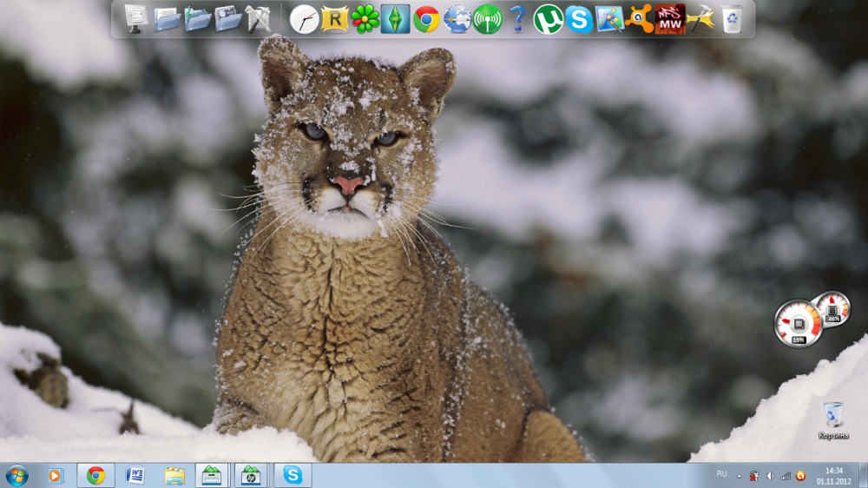
Task: Open the Windows Start menu
Action: pyautogui.click(x=17, y=475)
